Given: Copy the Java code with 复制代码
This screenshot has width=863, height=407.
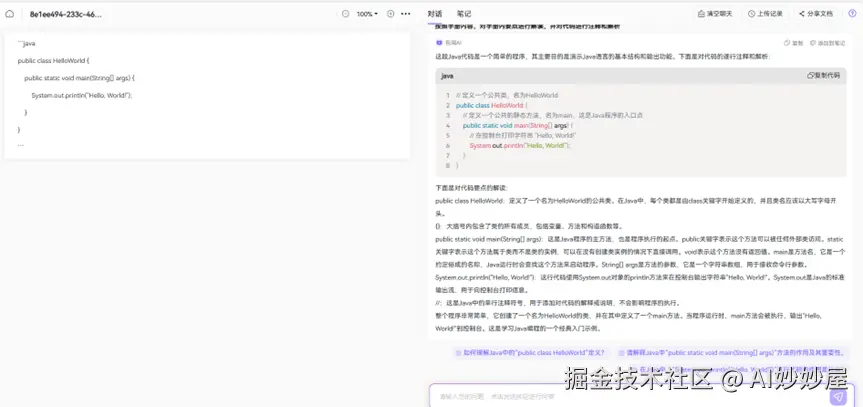Looking at the screenshot, I should pyautogui.click(x=823, y=75).
